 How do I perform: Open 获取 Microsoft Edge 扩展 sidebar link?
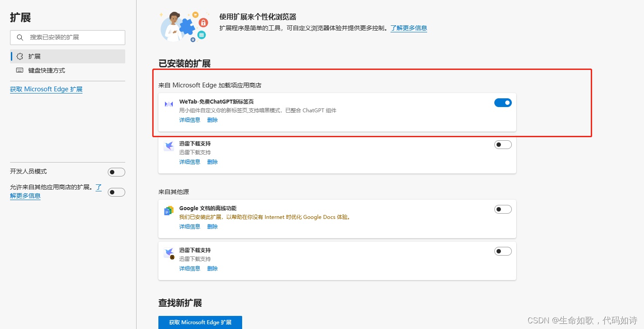point(46,89)
